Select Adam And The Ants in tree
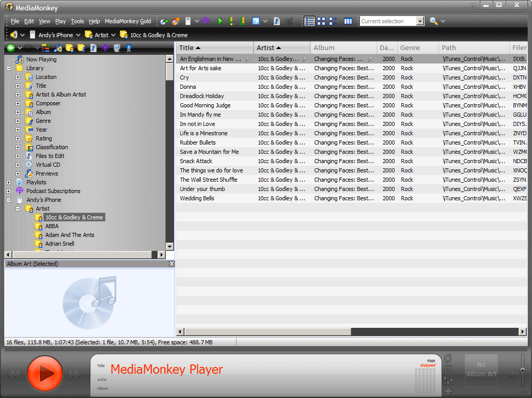 pyautogui.click(x=70, y=235)
